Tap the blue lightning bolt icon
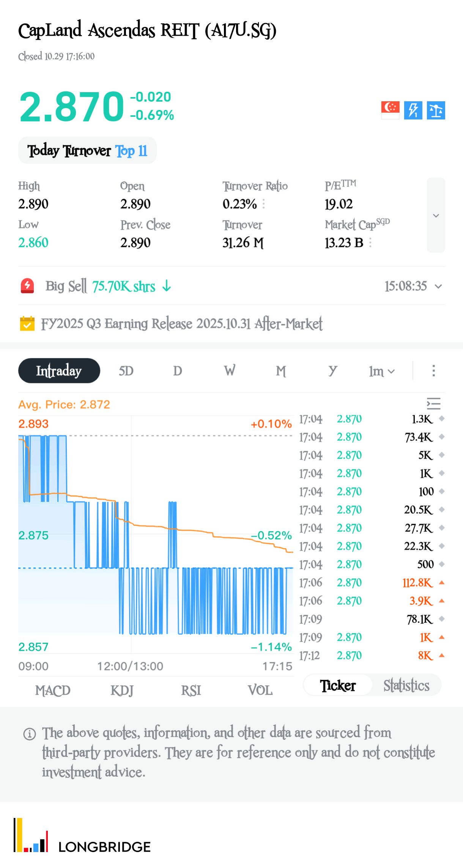The width and height of the screenshot is (463, 868). click(413, 110)
